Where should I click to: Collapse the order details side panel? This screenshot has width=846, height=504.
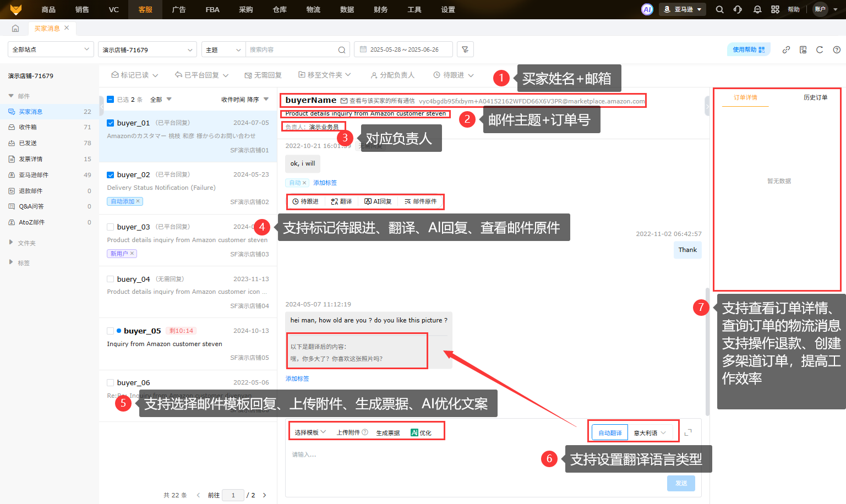point(707,106)
